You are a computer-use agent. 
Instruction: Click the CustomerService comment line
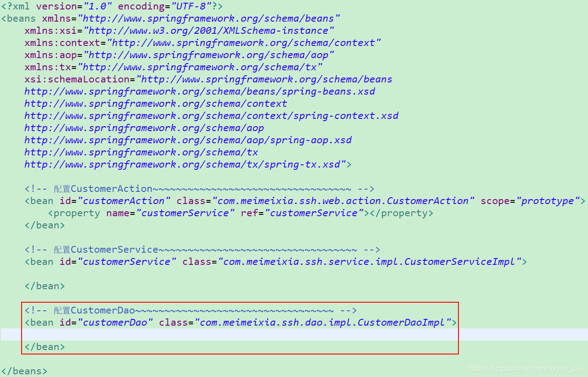click(202, 250)
